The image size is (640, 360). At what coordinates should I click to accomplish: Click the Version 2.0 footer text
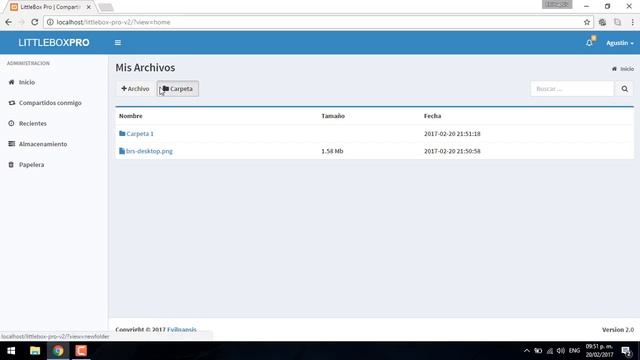pyautogui.click(x=618, y=329)
